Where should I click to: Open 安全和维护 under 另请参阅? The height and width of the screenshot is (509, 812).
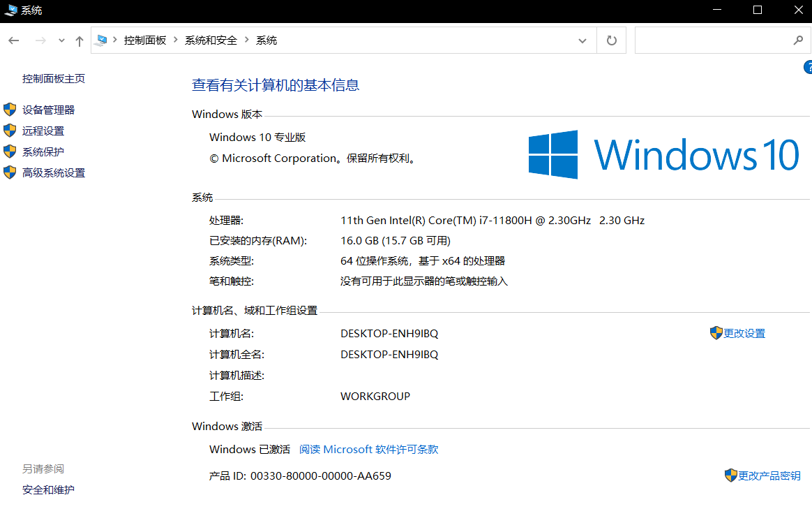click(49, 490)
